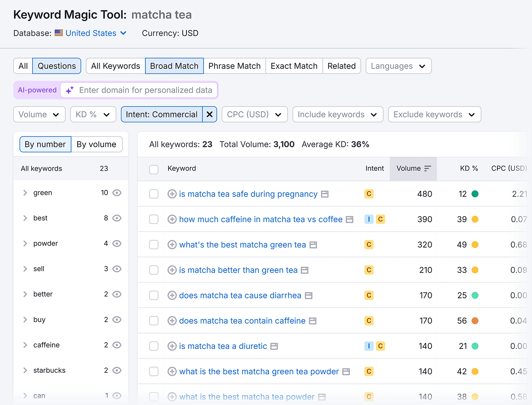This screenshot has height=405, width=532.
Task: Add 'is matcha tea a diuretic' with plus icon
Action: point(172,346)
